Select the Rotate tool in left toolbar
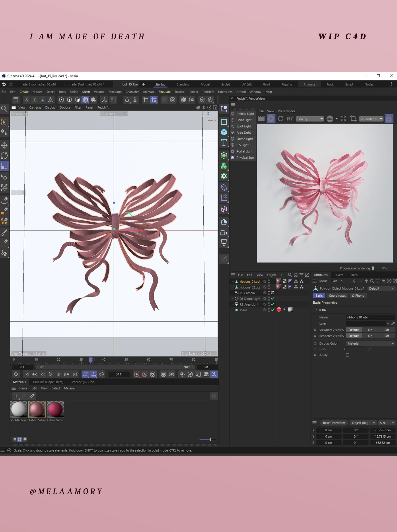The height and width of the screenshot is (532, 397). (x=4, y=156)
